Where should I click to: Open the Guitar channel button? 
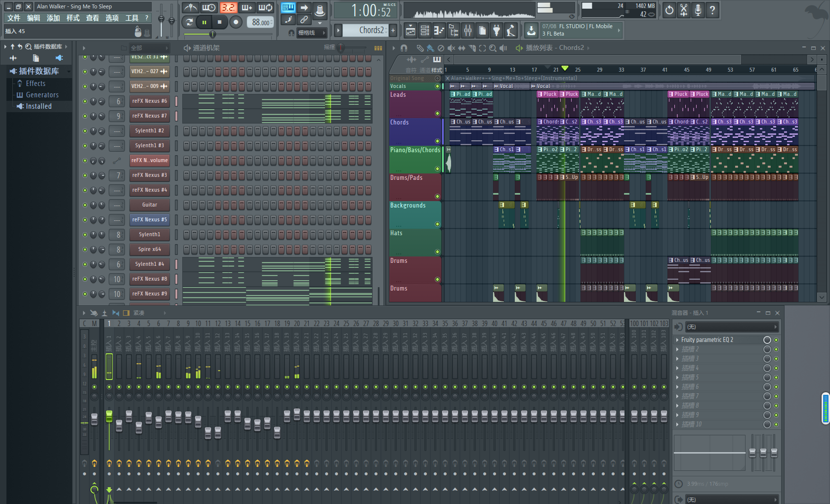pos(149,205)
